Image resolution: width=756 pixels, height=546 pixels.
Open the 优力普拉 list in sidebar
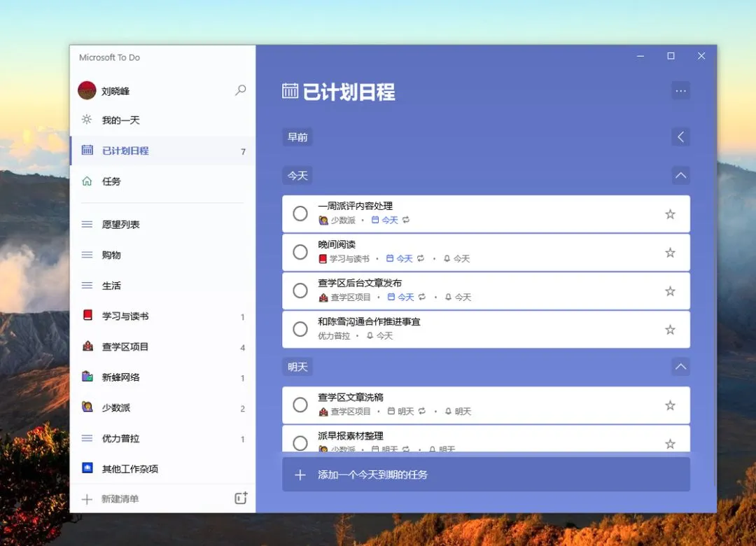(x=162, y=438)
